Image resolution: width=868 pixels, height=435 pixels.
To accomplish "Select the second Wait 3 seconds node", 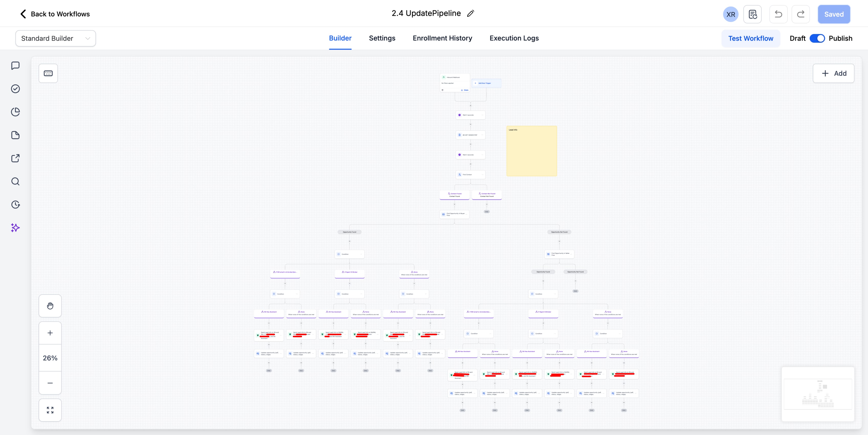I will pos(470,155).
